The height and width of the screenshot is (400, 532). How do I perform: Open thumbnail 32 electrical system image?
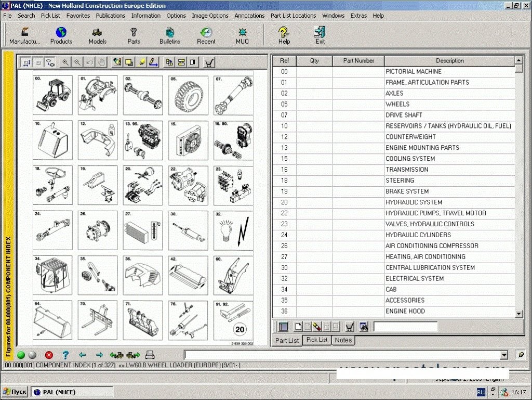(233, 230)
